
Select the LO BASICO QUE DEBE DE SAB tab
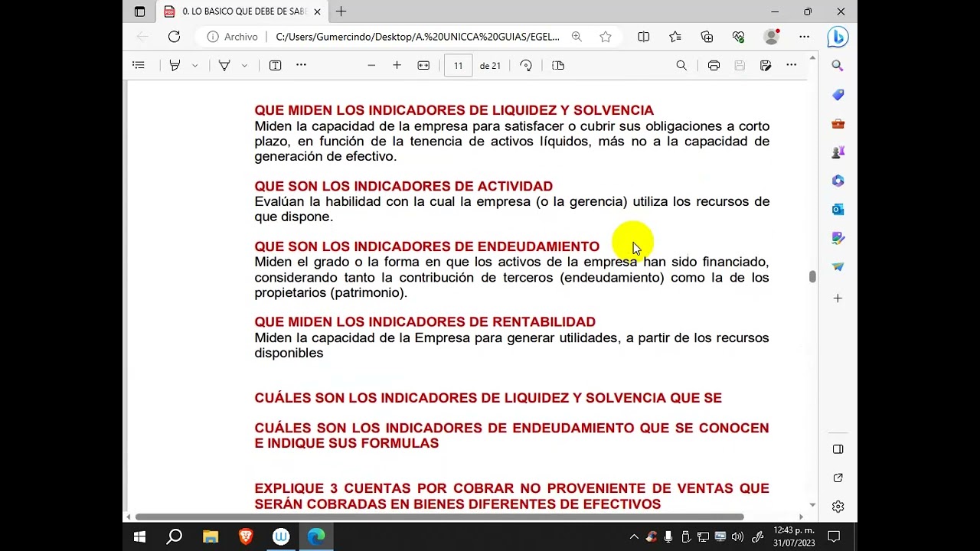241,11
